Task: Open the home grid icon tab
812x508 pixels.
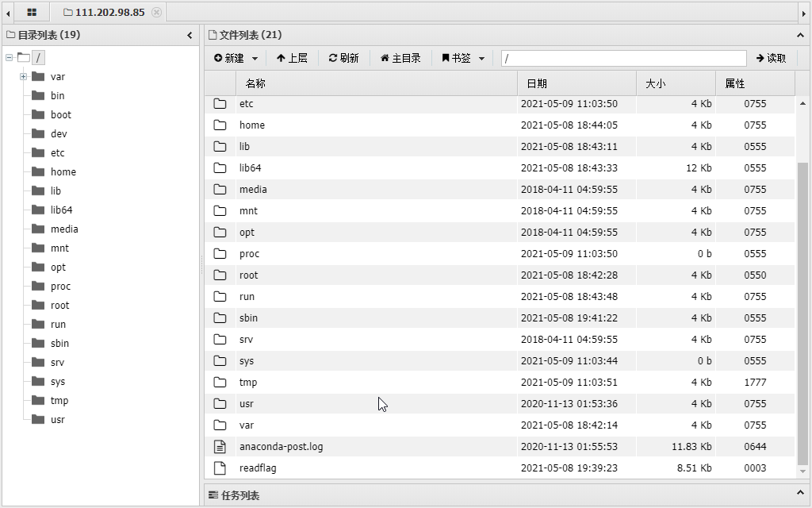Action: [32, 12]
